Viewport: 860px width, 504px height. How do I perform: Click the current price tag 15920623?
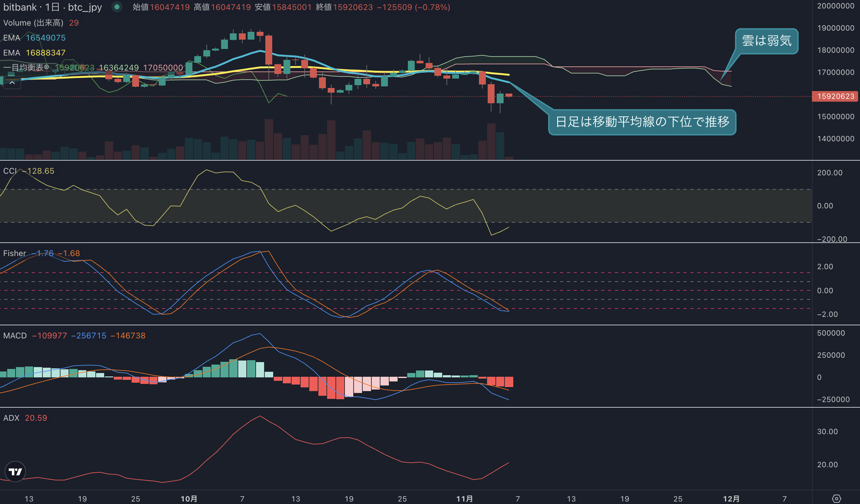(x=835, y=96)
